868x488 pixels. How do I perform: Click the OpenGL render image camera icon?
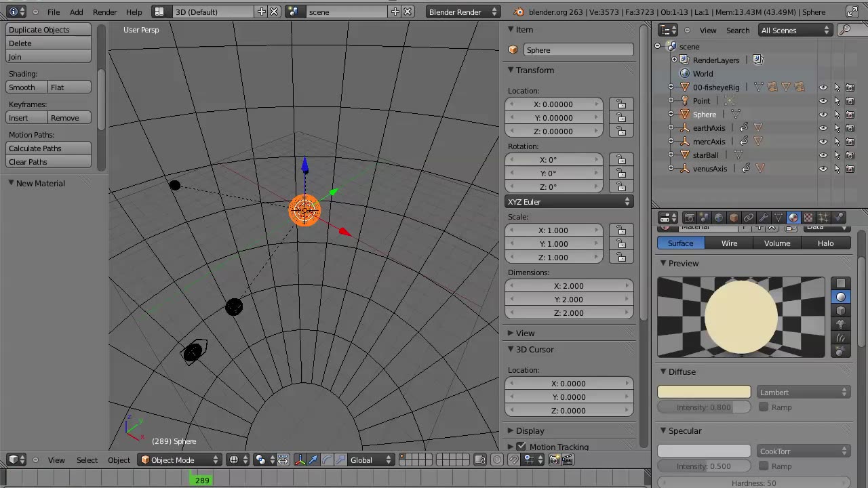coord(554,460)
